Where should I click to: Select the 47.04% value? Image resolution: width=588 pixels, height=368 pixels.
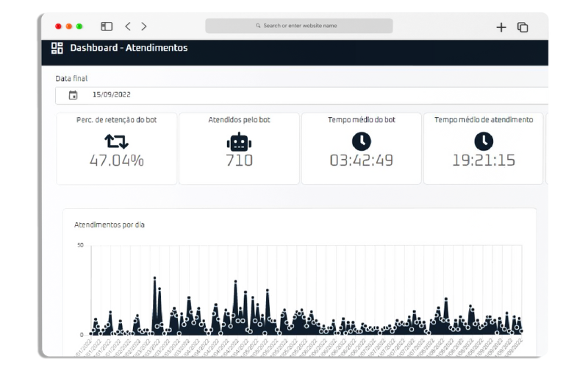(117, 160)
